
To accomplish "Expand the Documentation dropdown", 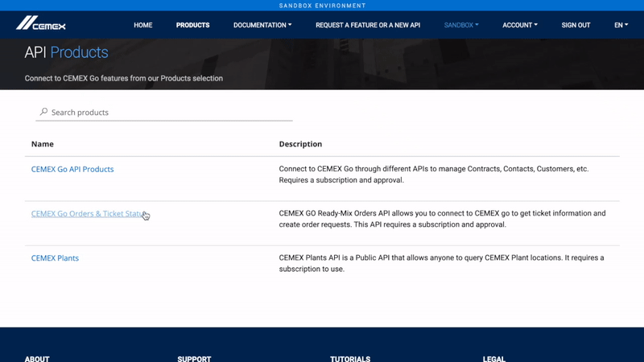I will [x=262, y=25].
